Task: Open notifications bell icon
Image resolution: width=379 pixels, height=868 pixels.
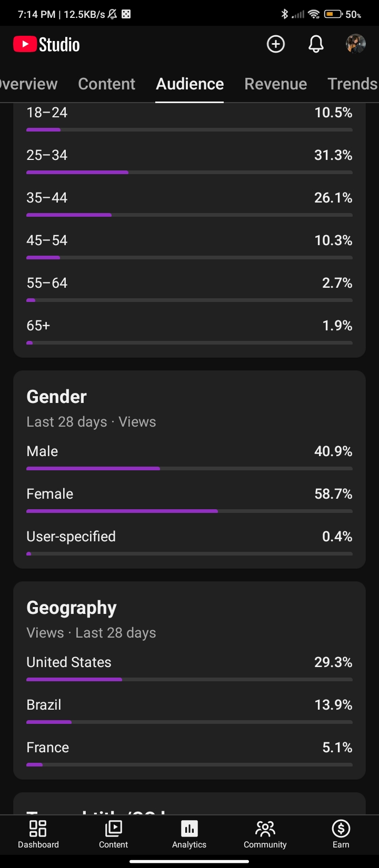Action: 316,44
